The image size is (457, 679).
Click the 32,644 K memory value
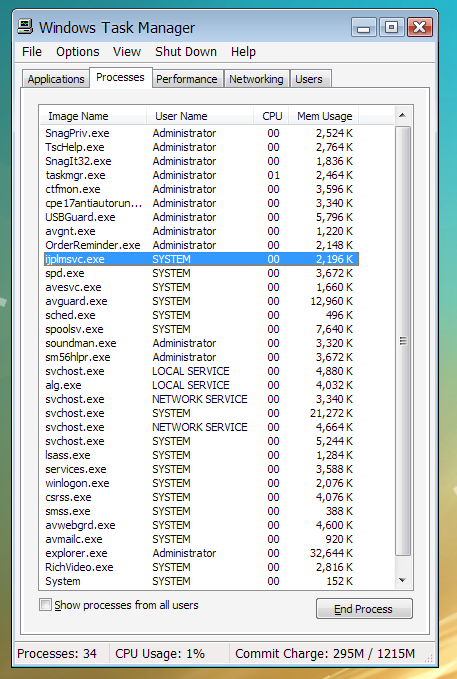point(331,553)
